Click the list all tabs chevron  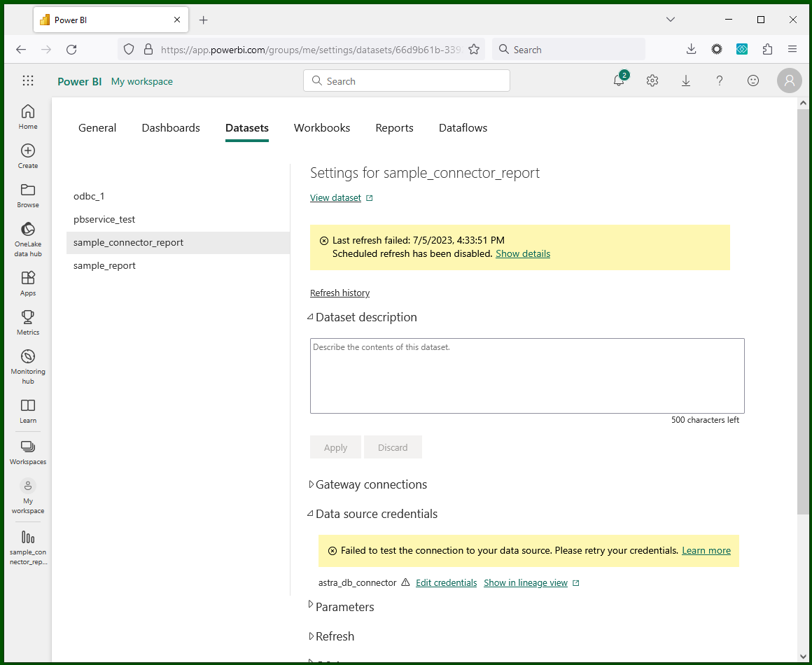671,20
